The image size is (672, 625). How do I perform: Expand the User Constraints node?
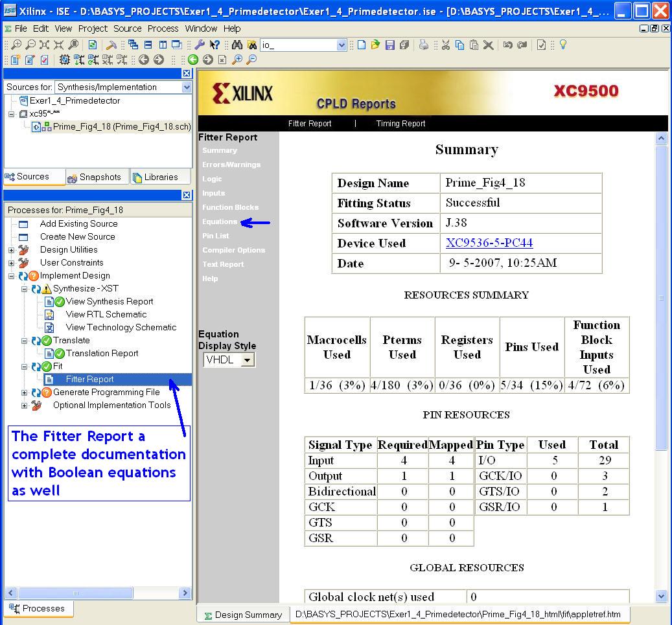12,263
